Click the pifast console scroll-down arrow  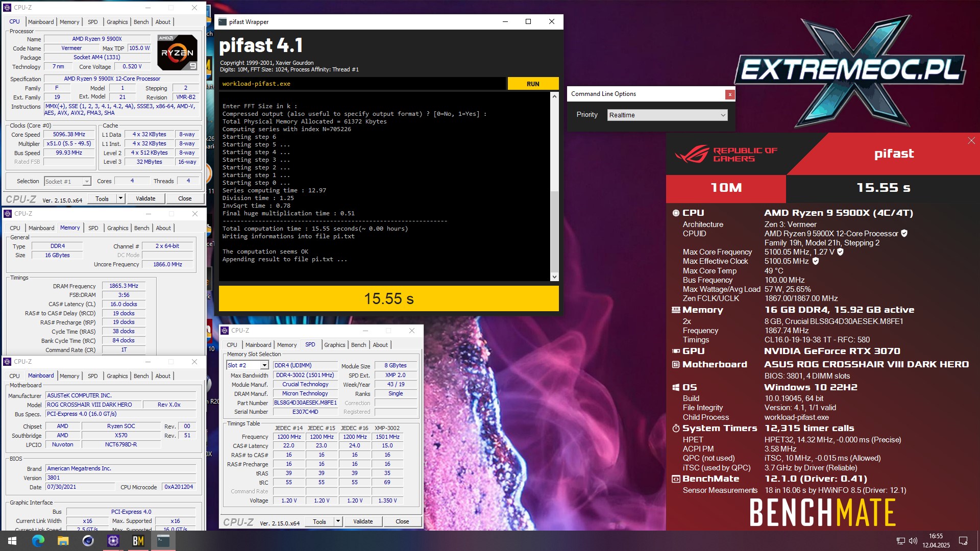(554, 277)
